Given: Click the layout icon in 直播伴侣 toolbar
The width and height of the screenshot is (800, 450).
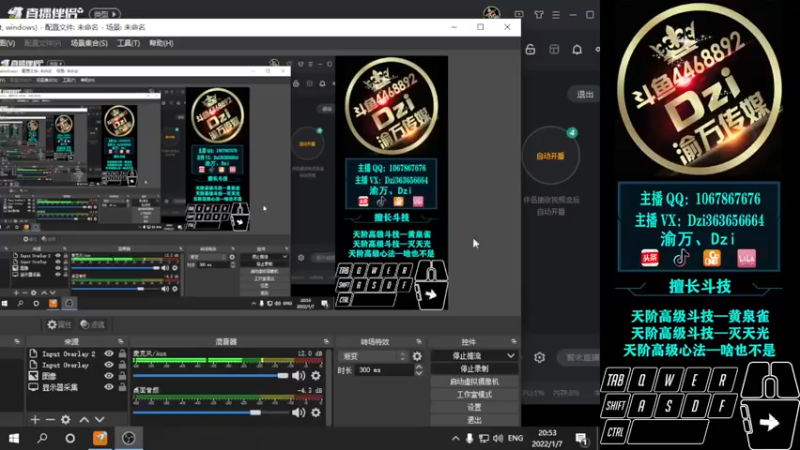Looking at the screenshot, I should (554, 49).
